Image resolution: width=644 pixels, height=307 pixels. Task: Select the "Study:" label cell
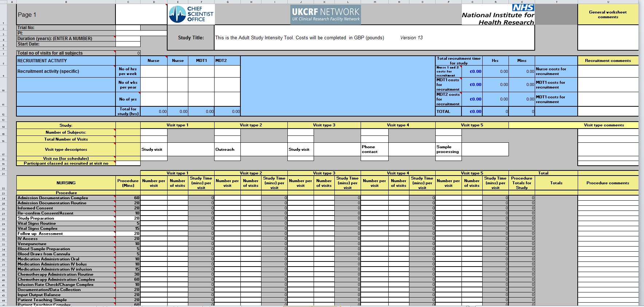[x=66, y=125]
